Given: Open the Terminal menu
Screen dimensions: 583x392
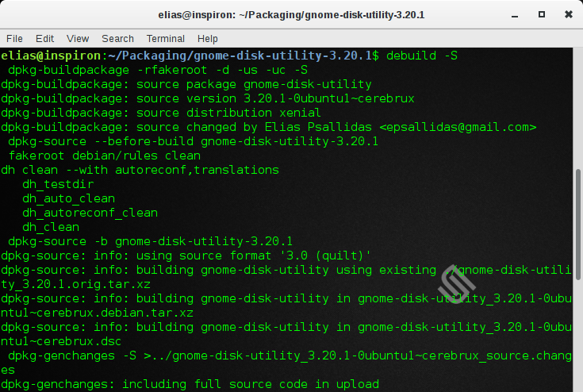Looking at the screenshot, I should click(x=165, y=38).
